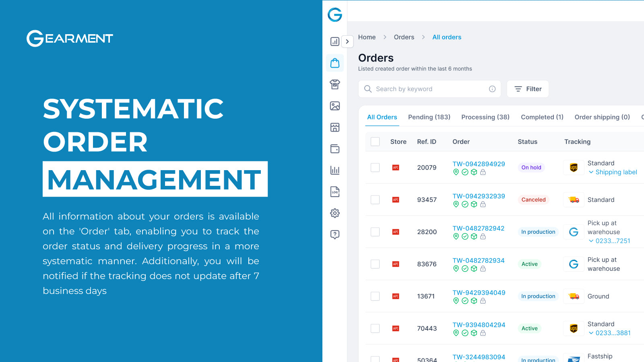Expand tracking number 0233...7251 chevron
Image resolution: width=644 pixels, height=362 pixels.
(x=591, y=241)
